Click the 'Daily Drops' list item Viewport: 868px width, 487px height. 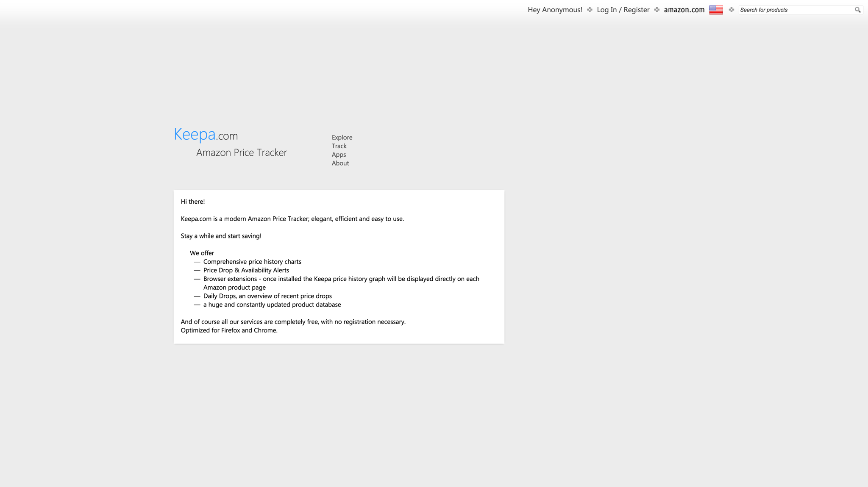pos(267,296)
